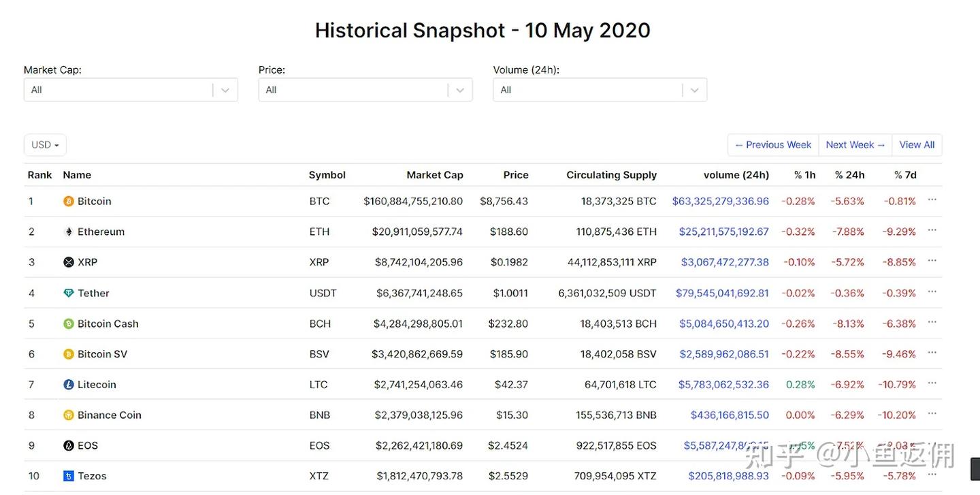Open Bitcoin's 24h volume link
The image size is (980, 495).
(720, 202)
